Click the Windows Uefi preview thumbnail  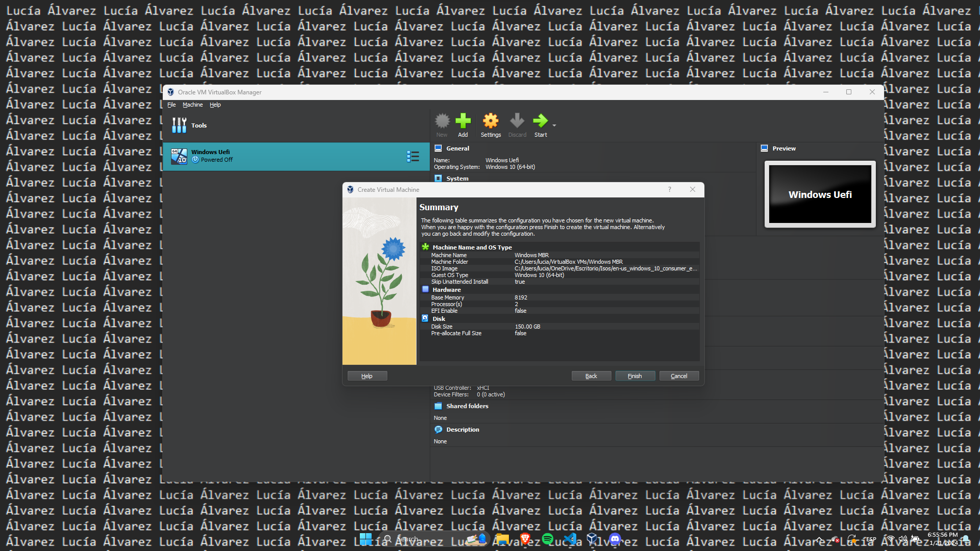(x=820, y=194)
